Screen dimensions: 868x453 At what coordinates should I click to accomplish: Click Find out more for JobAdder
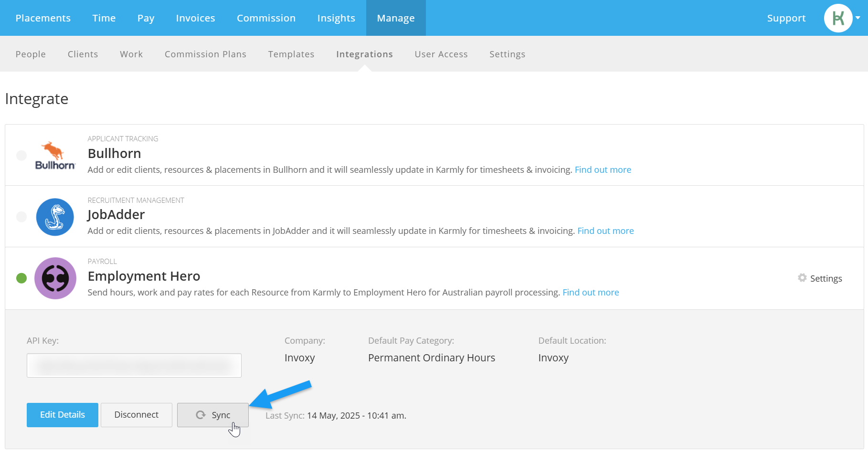tap(605, 231)
